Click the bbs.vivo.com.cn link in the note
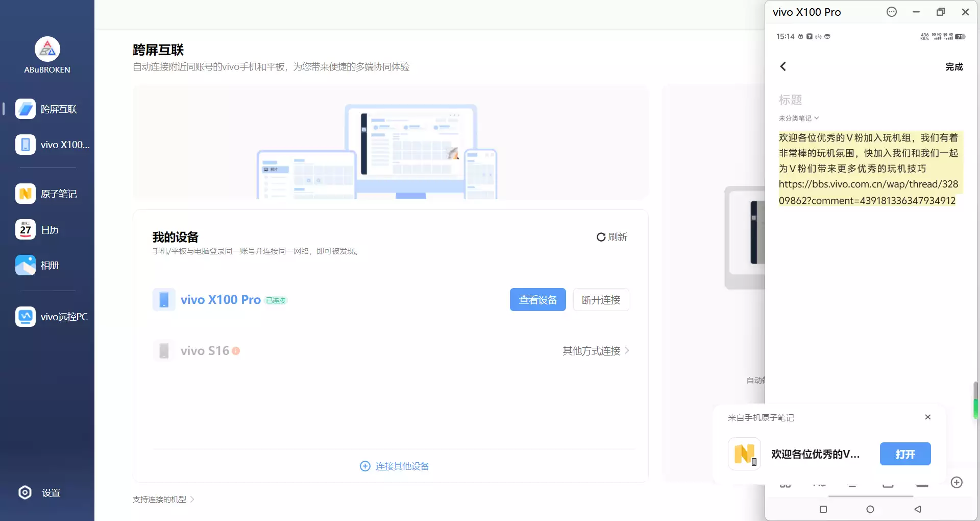Viewport: 980px width, 521px height. (x=868, y=192)
